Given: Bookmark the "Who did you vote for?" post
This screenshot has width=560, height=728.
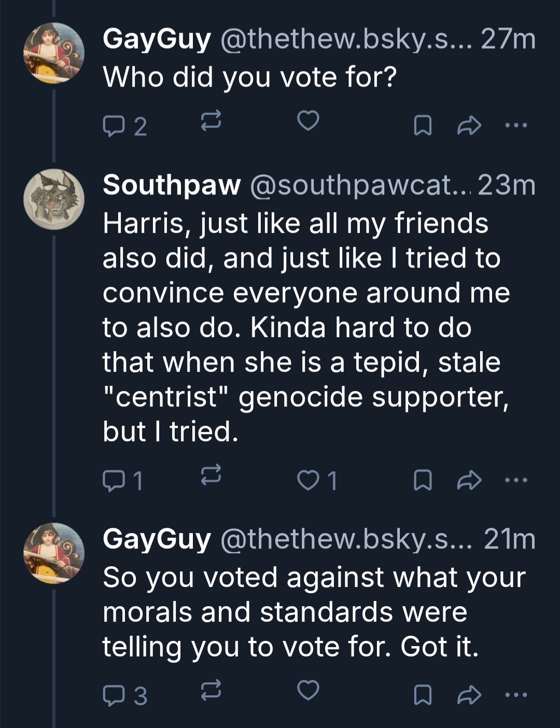Looking at the screenshot, I should click(x=423, y=125).
